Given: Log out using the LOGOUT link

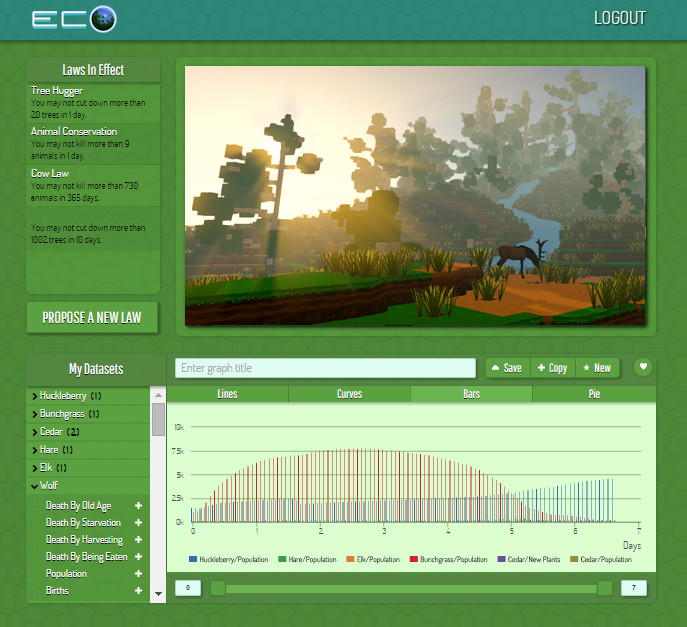Looking at the screenshot, I should click(619, 18).
